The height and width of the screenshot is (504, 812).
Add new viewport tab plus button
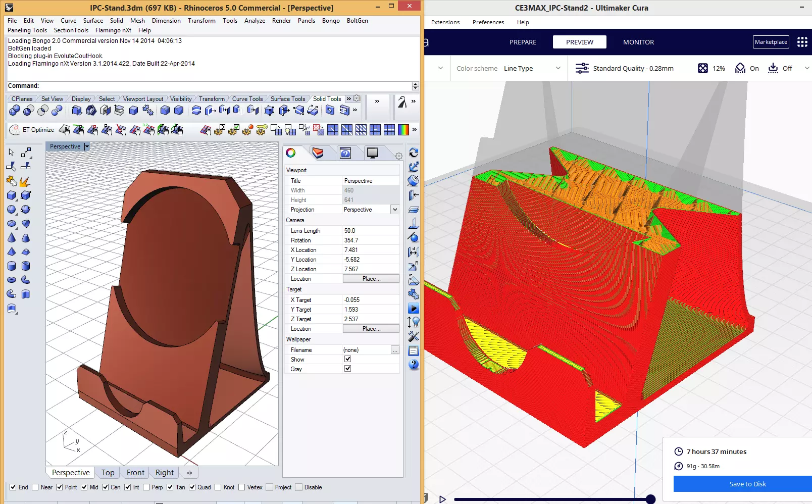click(x=189, y=473)
